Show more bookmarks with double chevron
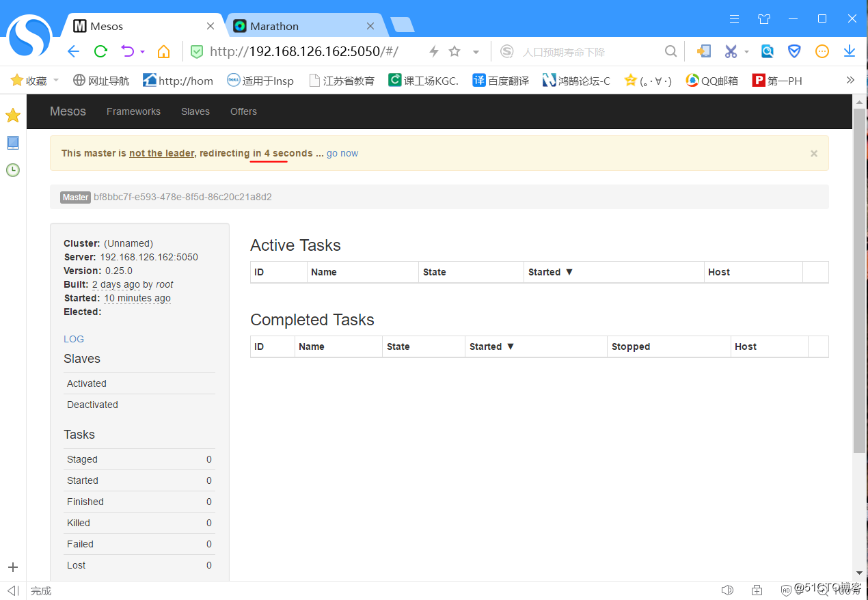This screenshot has width=868, height=600. click(x=850, y=80)
